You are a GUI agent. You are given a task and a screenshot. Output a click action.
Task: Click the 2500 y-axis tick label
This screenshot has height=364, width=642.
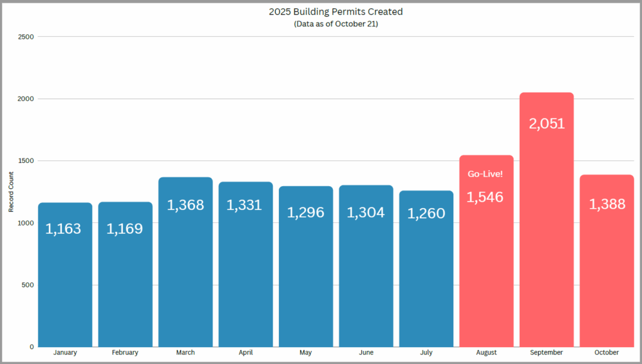(x=26, y=37)
